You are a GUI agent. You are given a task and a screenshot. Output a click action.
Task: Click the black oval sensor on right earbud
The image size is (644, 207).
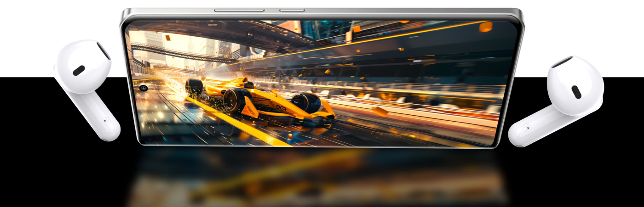click(576, 92)
